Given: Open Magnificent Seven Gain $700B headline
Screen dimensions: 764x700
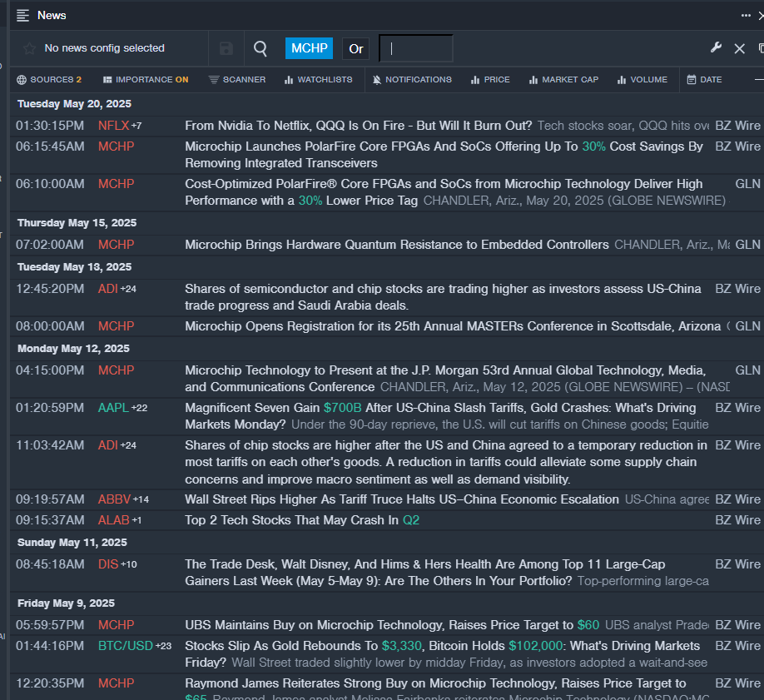Looking at the screenshot, I should pos(440,416).
